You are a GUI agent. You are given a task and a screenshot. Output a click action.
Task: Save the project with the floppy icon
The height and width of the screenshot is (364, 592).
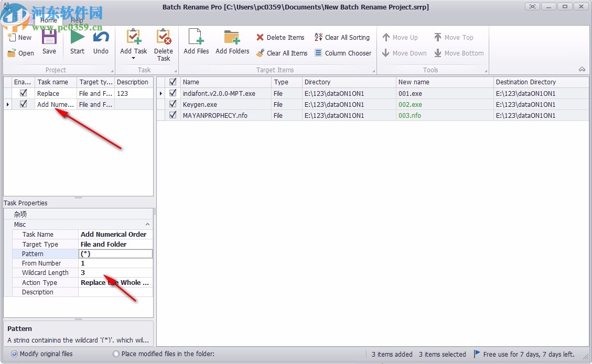point(49,37)
